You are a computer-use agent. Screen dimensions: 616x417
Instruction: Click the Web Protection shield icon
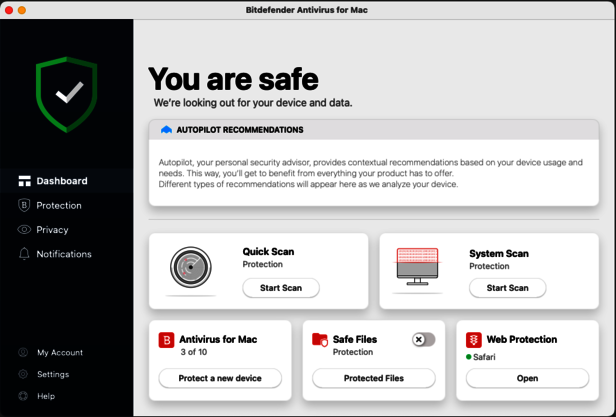tap(474, 340)
